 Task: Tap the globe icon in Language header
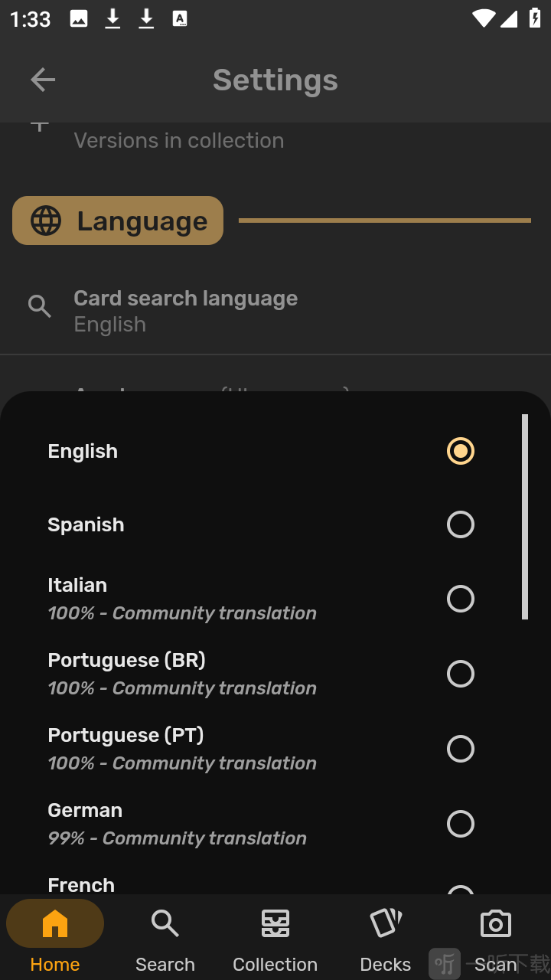46,220
